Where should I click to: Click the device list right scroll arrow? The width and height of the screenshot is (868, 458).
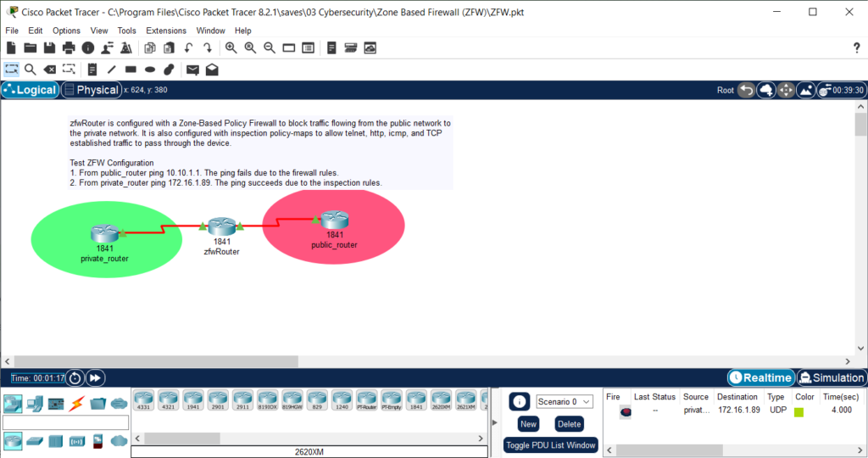click(x=481, y=438)
